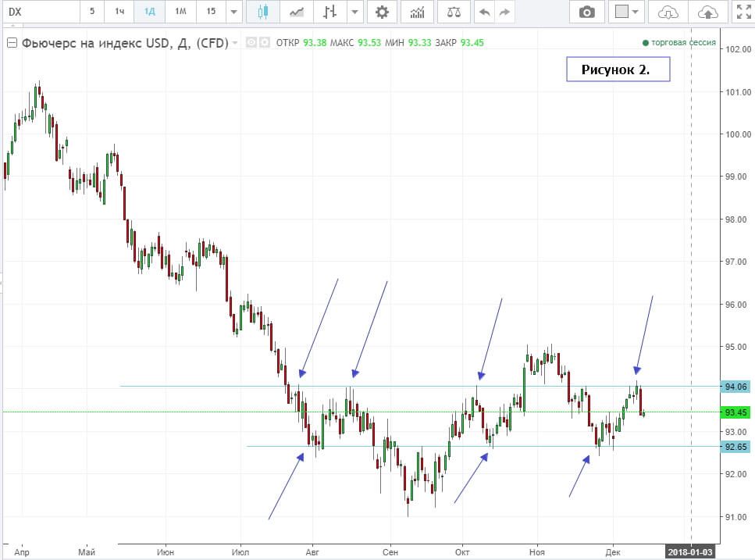Click the DX symbol input field
755x560 pixels.
tap(39, 12)
